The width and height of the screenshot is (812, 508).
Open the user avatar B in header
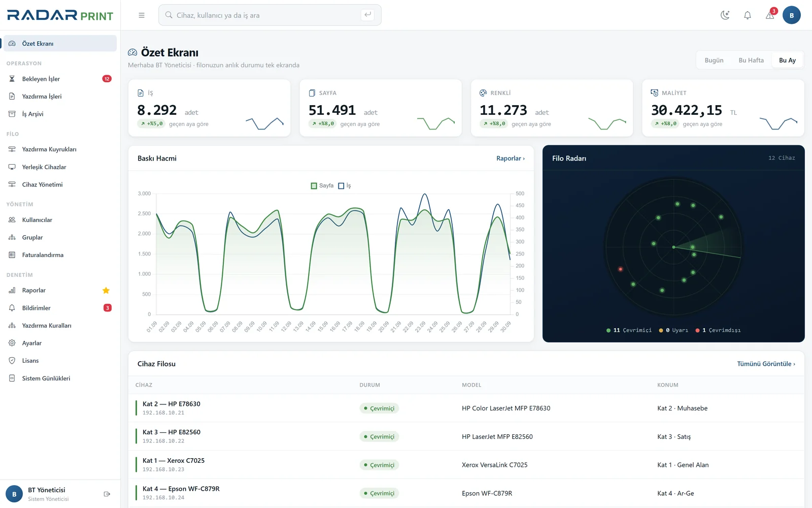791,15
